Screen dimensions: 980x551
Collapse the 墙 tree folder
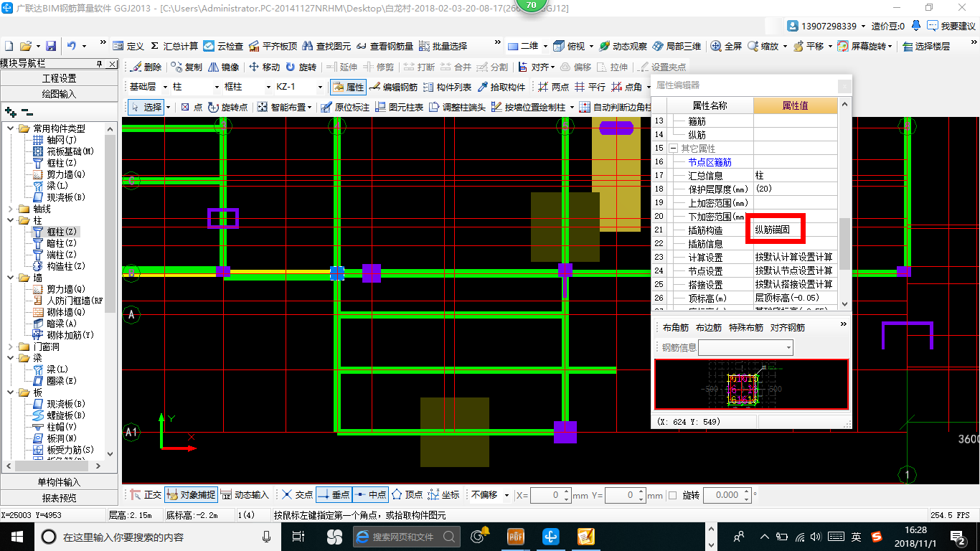tap(11, 278)
